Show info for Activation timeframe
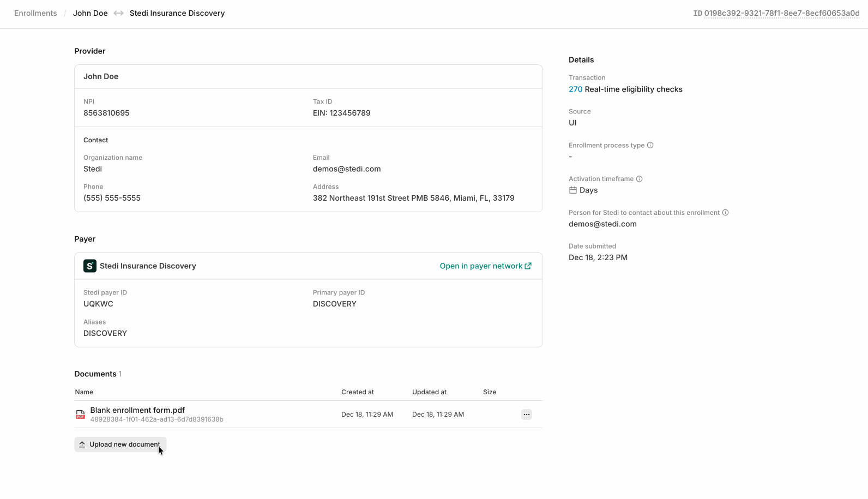 point(640,179)
